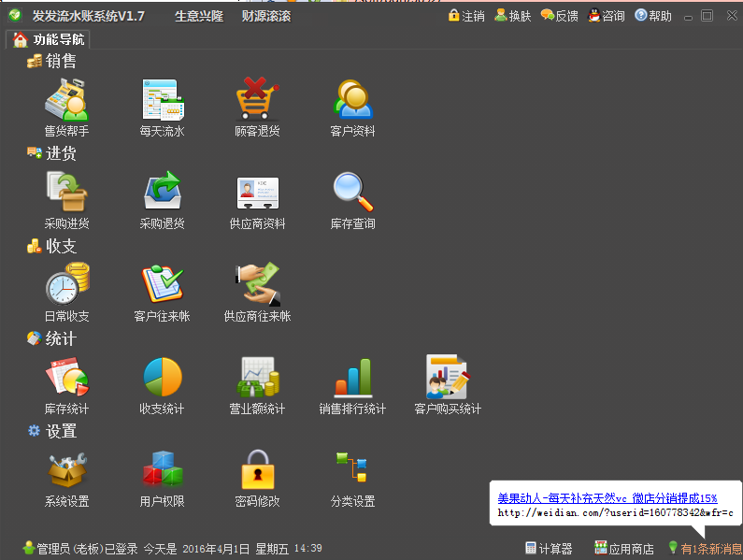This screenshot has height=560, width=743.
Task: Launch 采购进货 purchase stock icon
Action: coord(66,192)
